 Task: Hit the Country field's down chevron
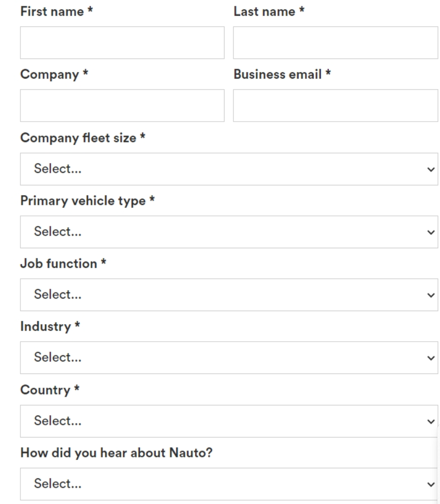[431, 421]
